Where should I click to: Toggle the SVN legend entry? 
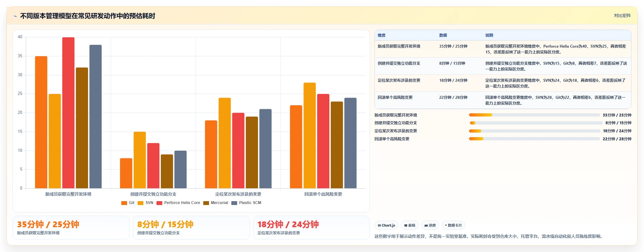pyautogui.click(x=145, y=203)
